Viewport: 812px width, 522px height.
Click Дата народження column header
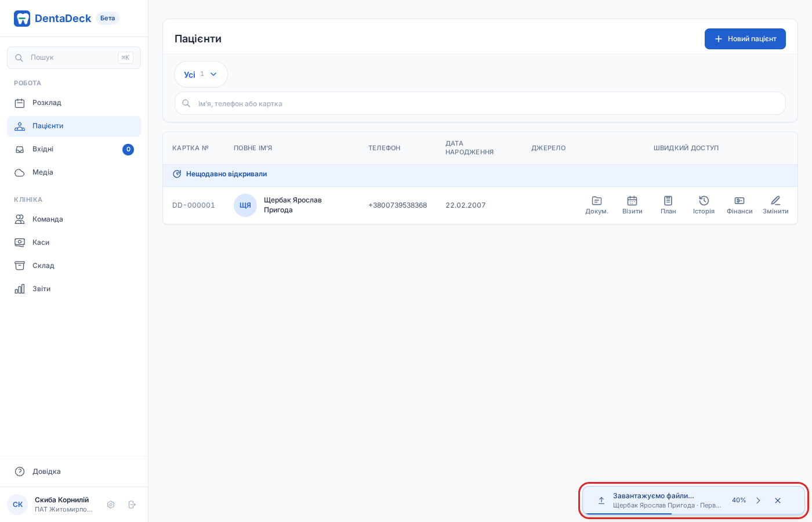(469, 148)
